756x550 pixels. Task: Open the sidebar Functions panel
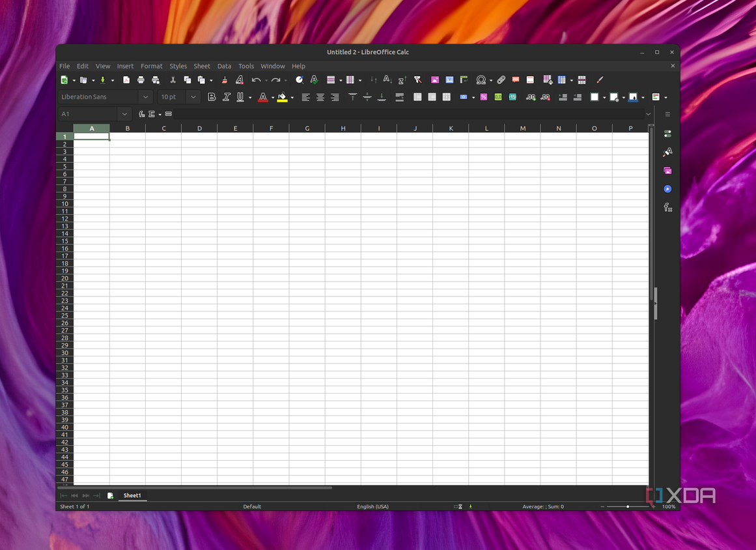point(667,207)
